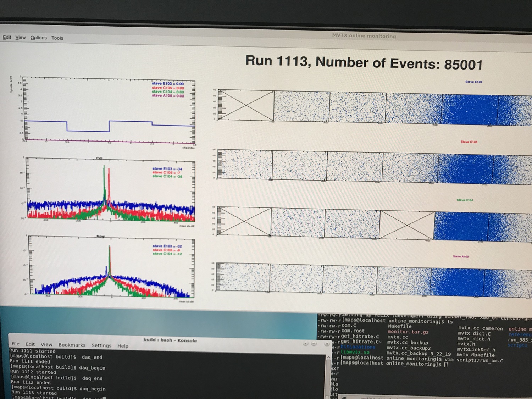Click the Col distribution plot
Viewport: 532px width, 399px height.
(111, 190)
